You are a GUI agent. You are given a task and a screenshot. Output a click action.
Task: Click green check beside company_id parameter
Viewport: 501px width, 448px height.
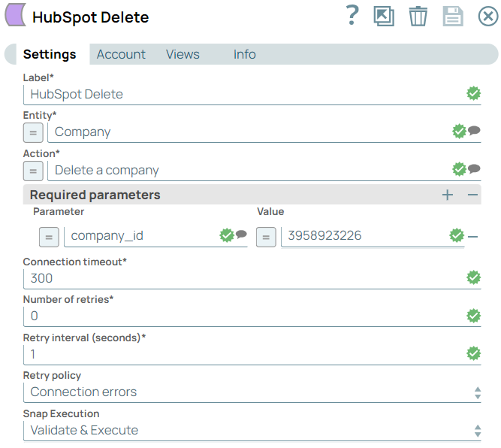pyautogui.click(x=227, y=235)
